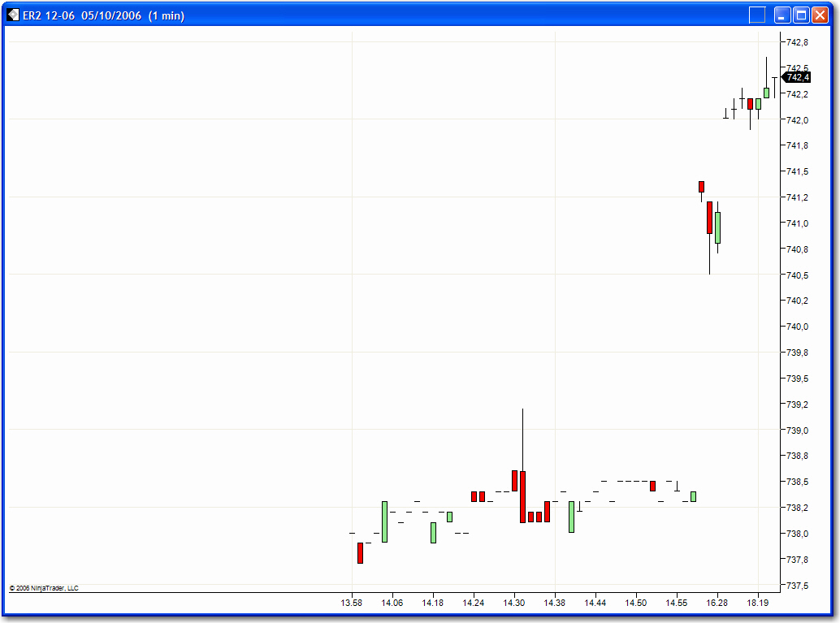Click the 739,2 price axis label
The width and height of the screenshot is (840, 623).
pyautogui.click(x=797, y=405)
